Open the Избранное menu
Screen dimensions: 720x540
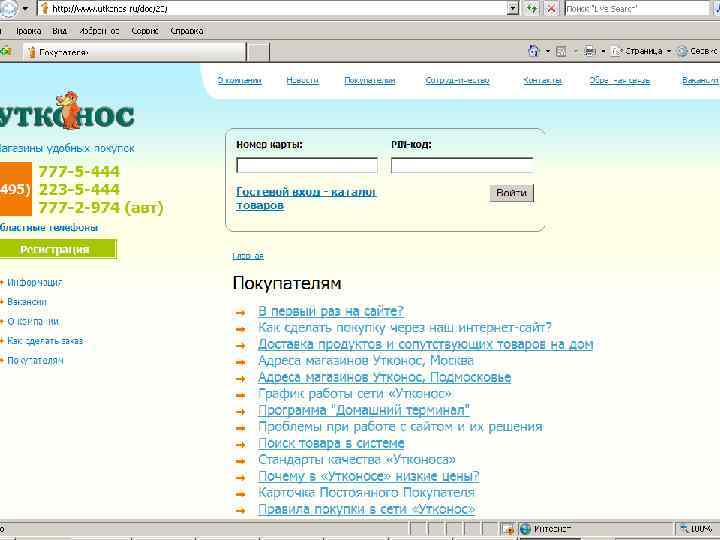(x=99, y=31)
